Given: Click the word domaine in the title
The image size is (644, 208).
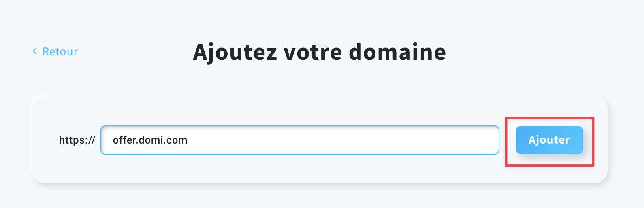Looking at the screenshot, I should click(397, 52).
